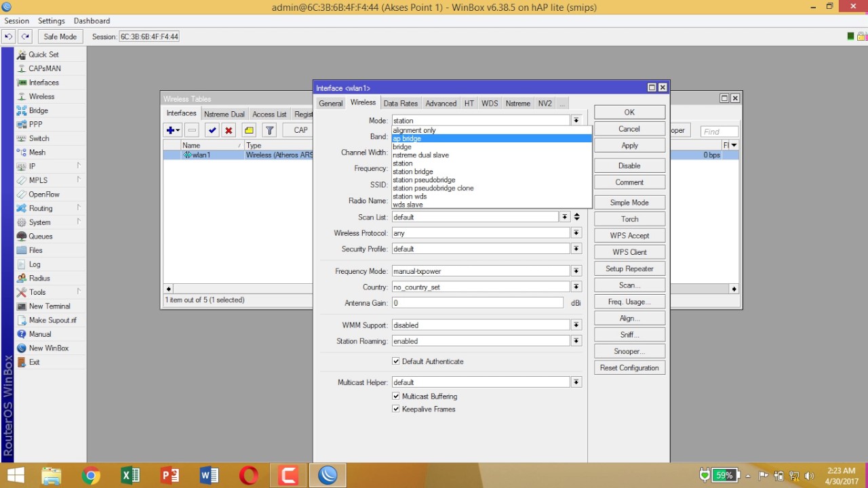Open the Session menu

click(17, 21)
